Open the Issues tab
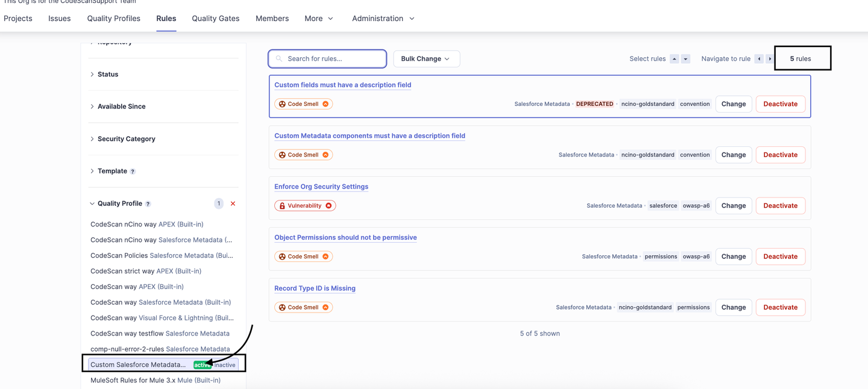Image resolution: width=868 pixels, height=389 pixels. [x=60, y=19]
